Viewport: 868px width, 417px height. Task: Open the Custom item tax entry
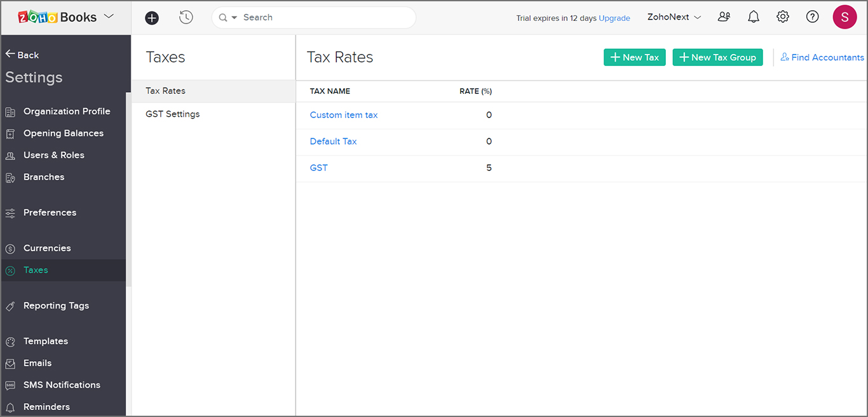(x=343, y=115)
